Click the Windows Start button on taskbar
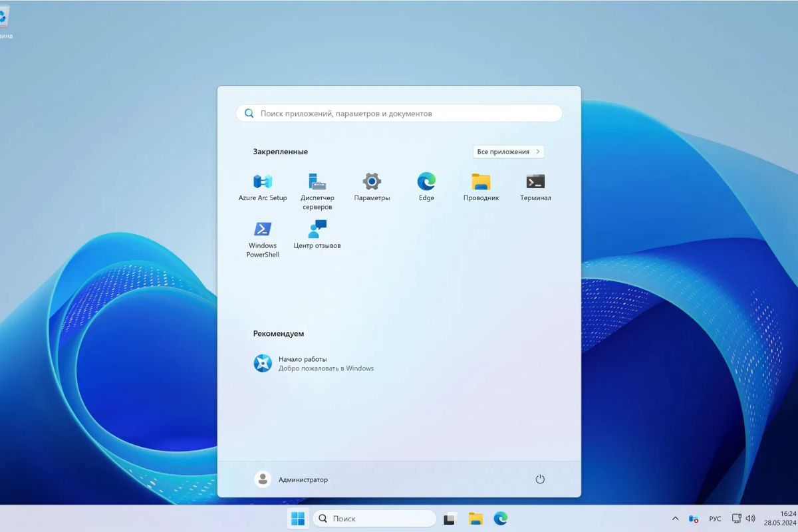Viewport: 798px width, 532px height. (x=298, y=519)
